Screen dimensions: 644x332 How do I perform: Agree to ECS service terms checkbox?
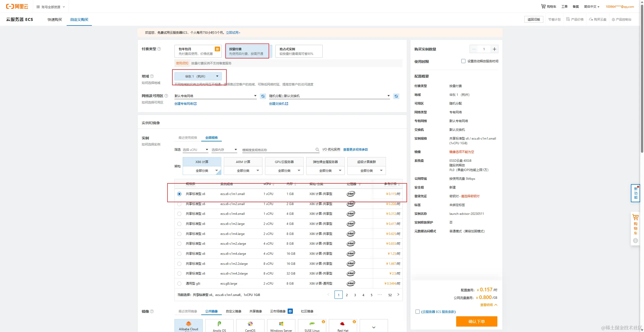(x=417, y=312)
